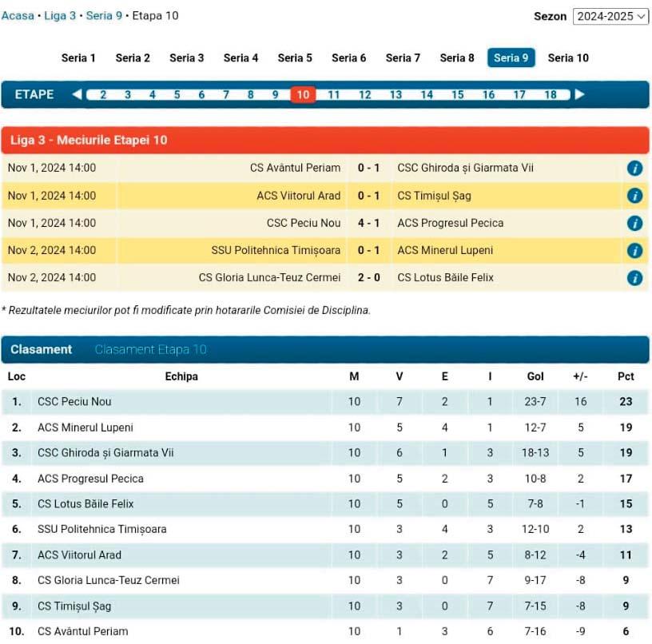Switch to Seria 3 tab
Image resolution: width=652 pixels, height=644 pixels.
click(x=187, y=58)
